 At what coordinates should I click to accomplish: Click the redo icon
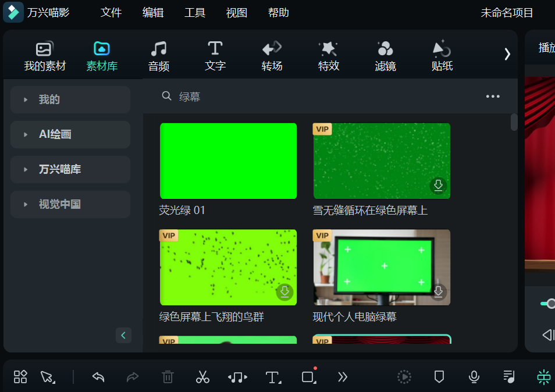133,377
